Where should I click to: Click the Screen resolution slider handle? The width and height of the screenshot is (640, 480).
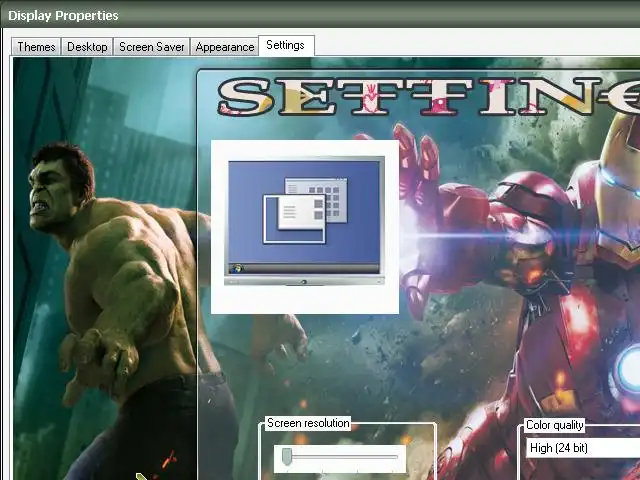(287, 456)
